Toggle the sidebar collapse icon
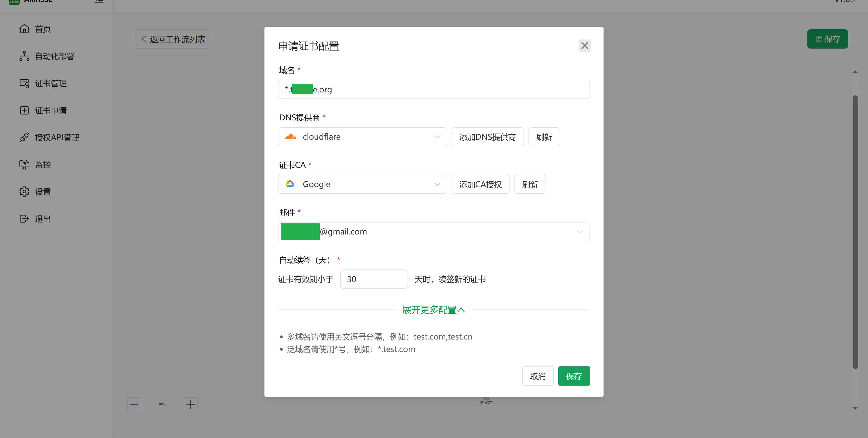 click(x=99, y=1)
